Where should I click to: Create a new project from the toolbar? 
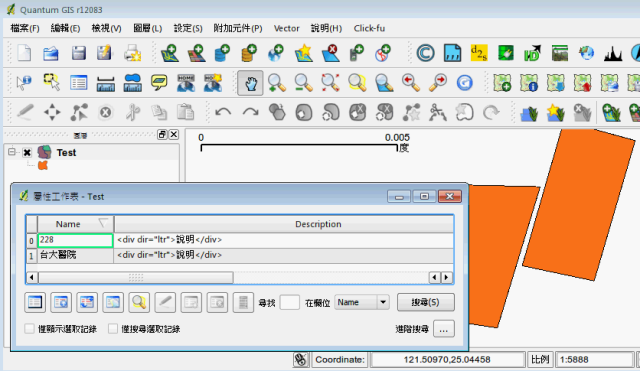click(x=24, y=53)
